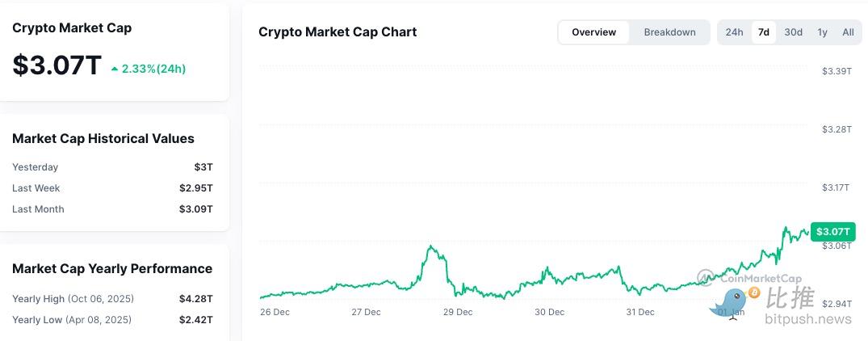Show All time range data
Screen dimensions: 868x341
coord(848,32)
